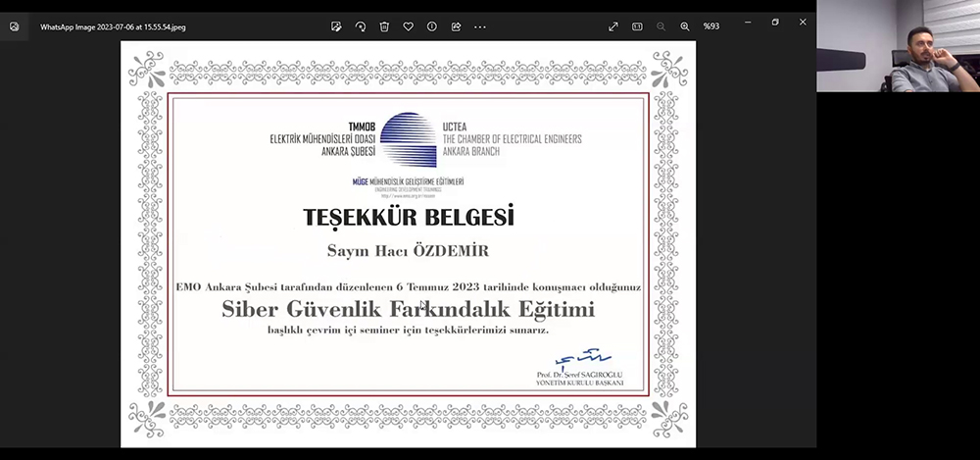
Task: Click the blue signature on the certificate
Action: (582, 359)
